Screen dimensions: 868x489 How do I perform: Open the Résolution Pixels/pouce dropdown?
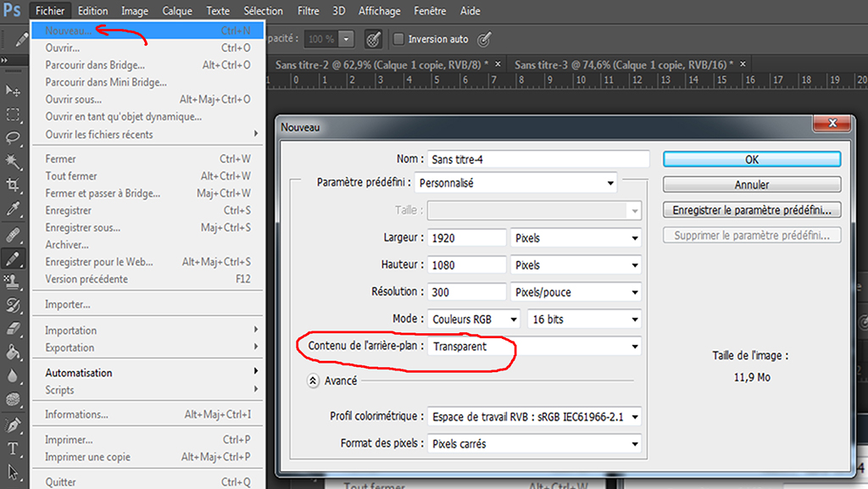pyautogui.click(x=576, y=292)
